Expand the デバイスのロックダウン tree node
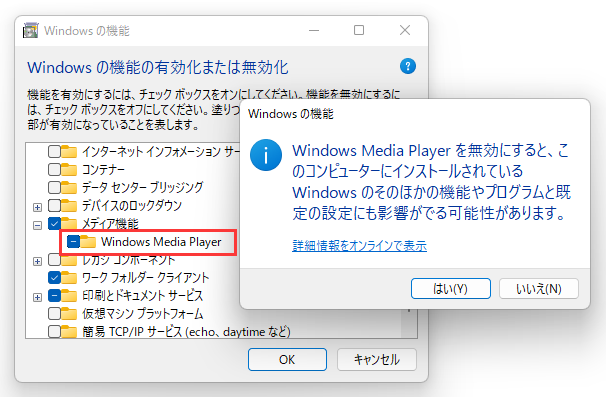Image resolution: width=606 pixels, height=397 pixels. [x=37, y=208]
